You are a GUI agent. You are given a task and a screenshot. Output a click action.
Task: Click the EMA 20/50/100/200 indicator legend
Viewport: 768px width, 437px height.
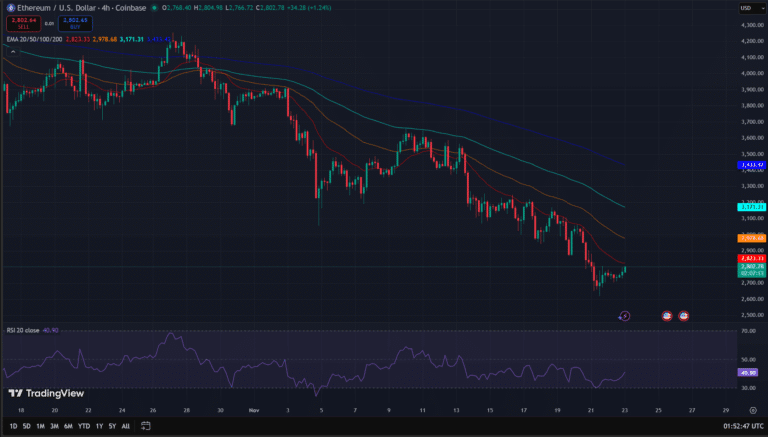coord(32,37)
